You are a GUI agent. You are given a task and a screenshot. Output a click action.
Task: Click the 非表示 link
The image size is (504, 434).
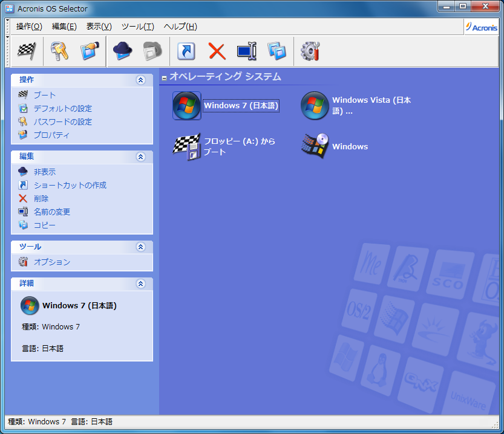45,172
